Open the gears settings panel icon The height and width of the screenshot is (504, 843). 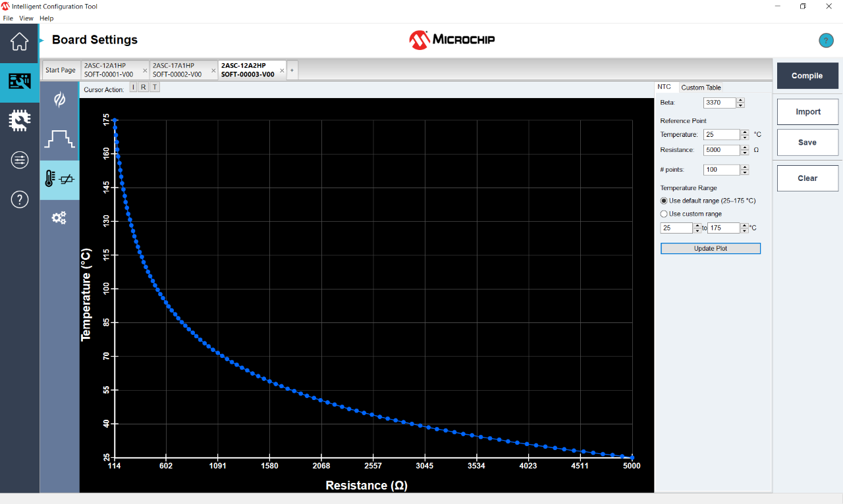pyautogui.click(x=59, y=218)
